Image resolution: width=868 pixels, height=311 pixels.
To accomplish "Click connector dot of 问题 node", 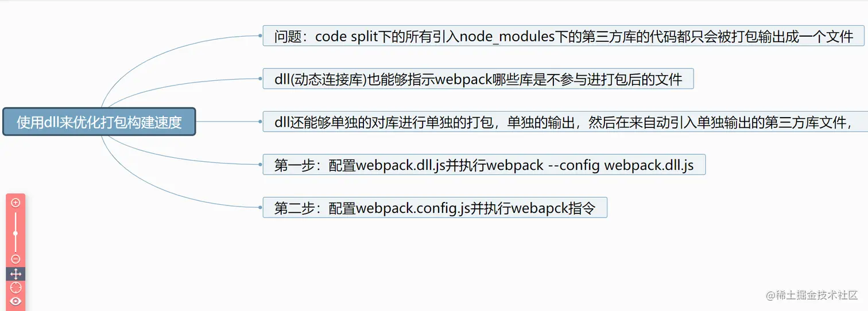I will tap(261, 36).
